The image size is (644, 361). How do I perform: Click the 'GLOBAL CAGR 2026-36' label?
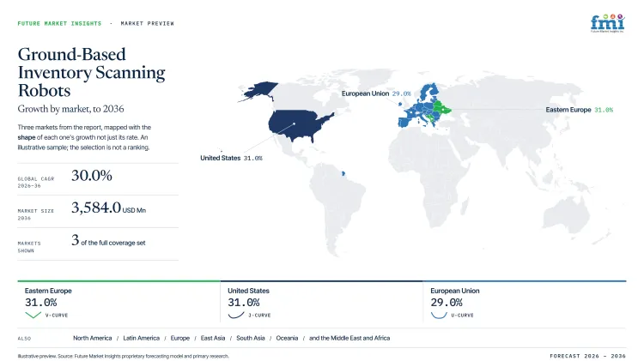[x=36, y=182]
